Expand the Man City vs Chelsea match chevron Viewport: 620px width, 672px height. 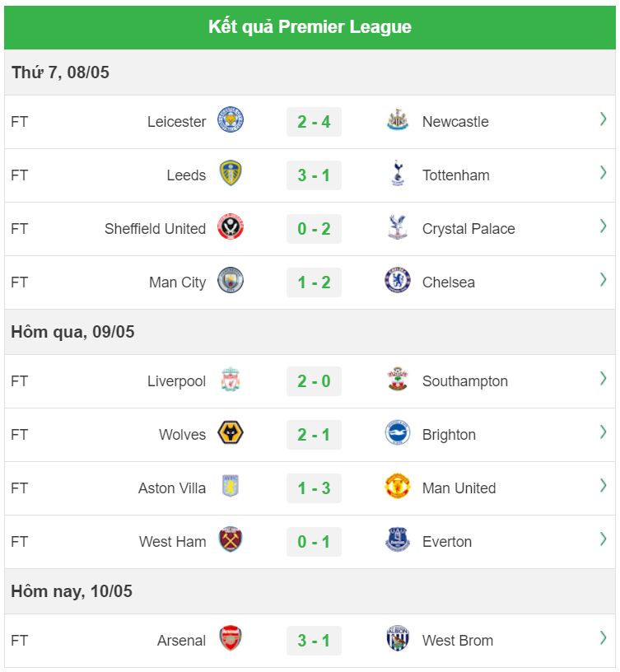(x=604, y=280)
